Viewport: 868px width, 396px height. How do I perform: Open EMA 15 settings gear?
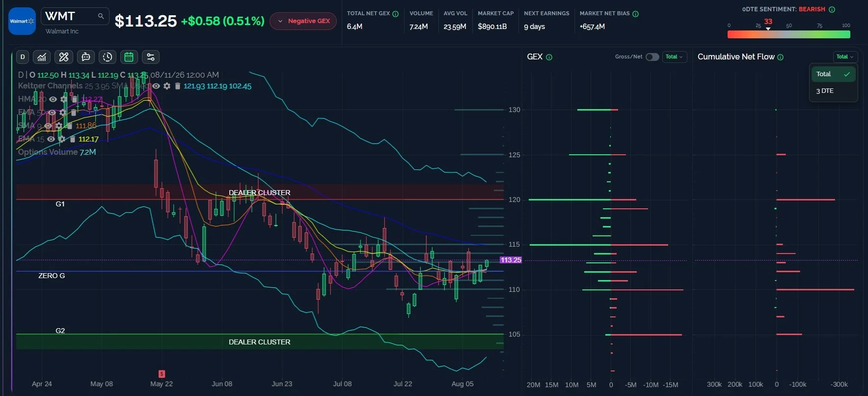tap(61, 139)
